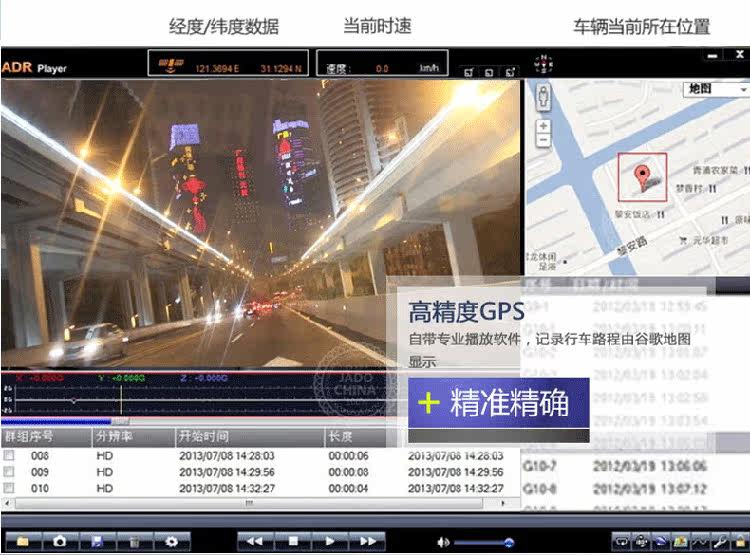Open the 地图 map type dropdown
Screen dimensions: 750x555
[716, 89]
